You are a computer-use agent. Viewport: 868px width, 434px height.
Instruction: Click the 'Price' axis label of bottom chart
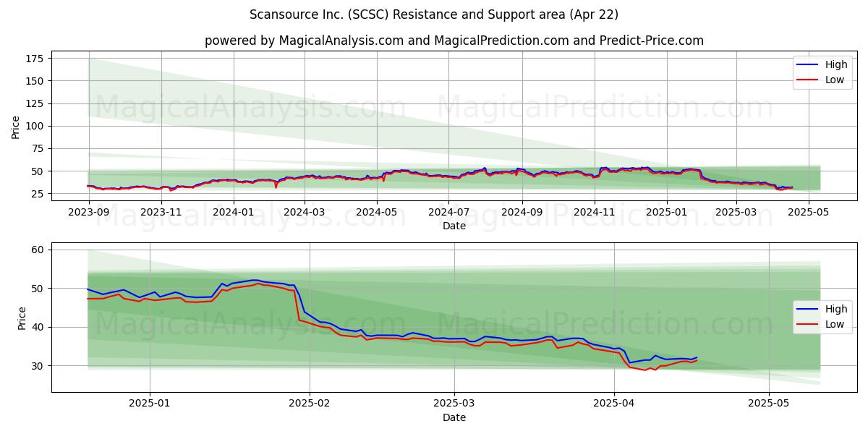coord(22,318)
